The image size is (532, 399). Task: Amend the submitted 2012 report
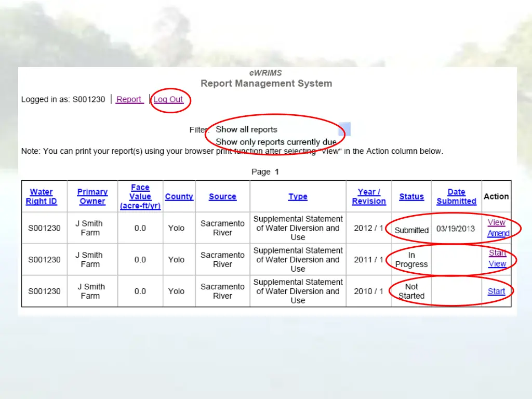pos(498,233)
